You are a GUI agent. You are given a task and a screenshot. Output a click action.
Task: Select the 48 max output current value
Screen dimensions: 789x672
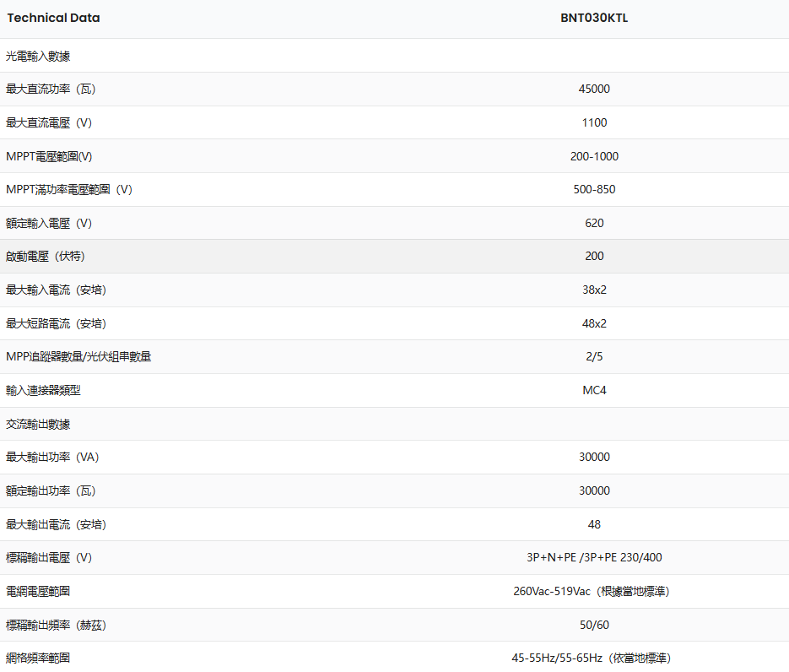594,524
